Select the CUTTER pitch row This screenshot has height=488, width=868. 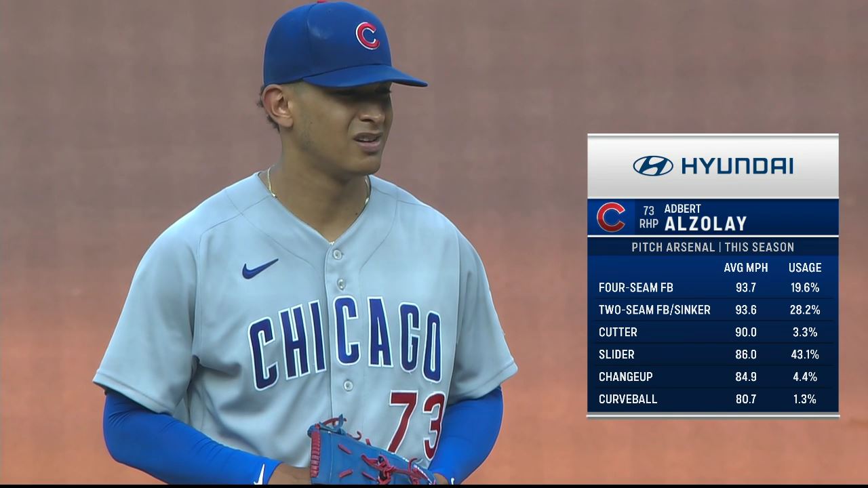coord(713,332)
